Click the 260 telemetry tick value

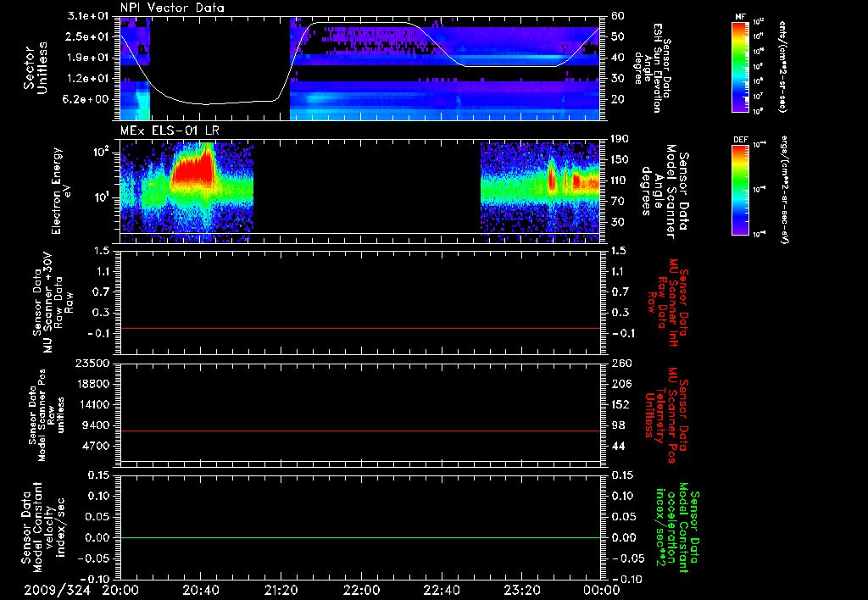[621, 364]
